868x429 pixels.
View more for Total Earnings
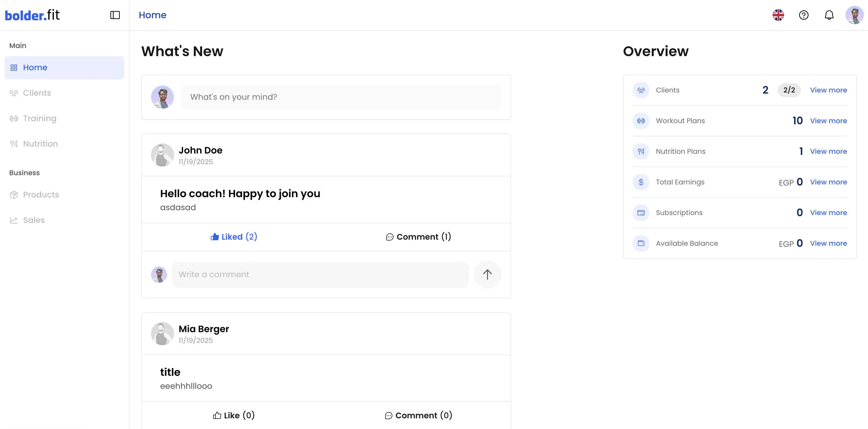click(828, 182)
